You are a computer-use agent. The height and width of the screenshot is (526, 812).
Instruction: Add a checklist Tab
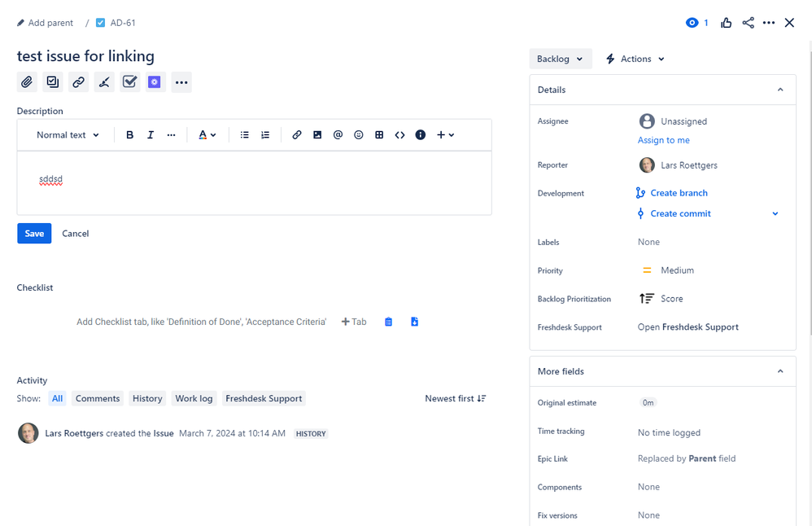pyautogui.click(x=354, y=322)
